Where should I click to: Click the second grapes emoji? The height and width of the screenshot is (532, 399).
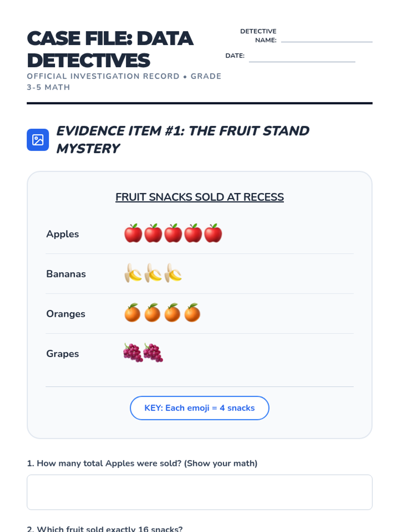pos(153,353)
